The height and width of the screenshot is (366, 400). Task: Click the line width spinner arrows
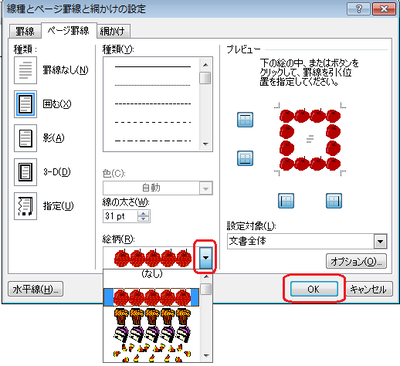coord(143,216)
